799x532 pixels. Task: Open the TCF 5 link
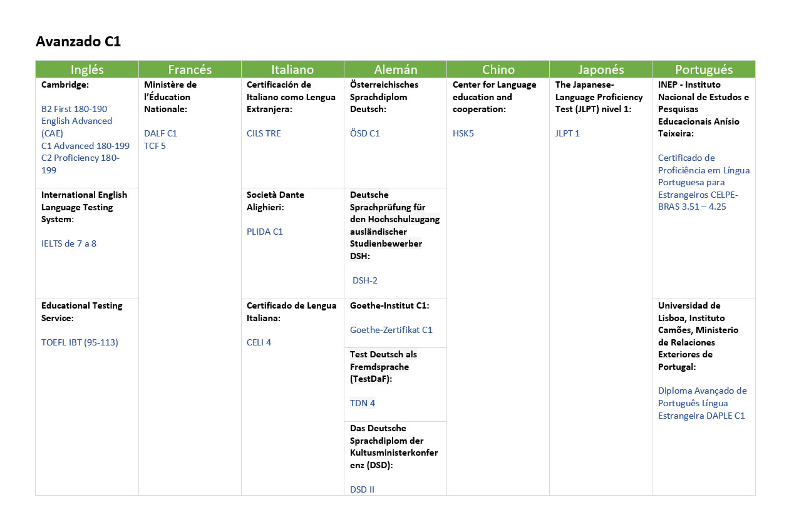(155, 146)
